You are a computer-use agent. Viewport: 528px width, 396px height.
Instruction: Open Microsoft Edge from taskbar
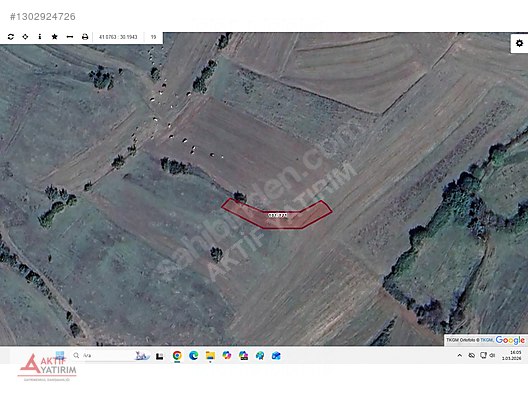pos(194,356)
